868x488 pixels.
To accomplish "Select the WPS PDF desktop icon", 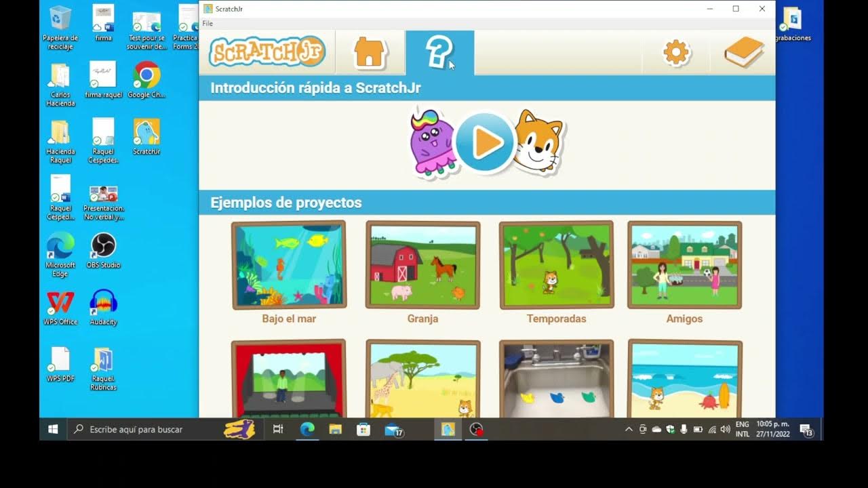I will click(60, 365).
